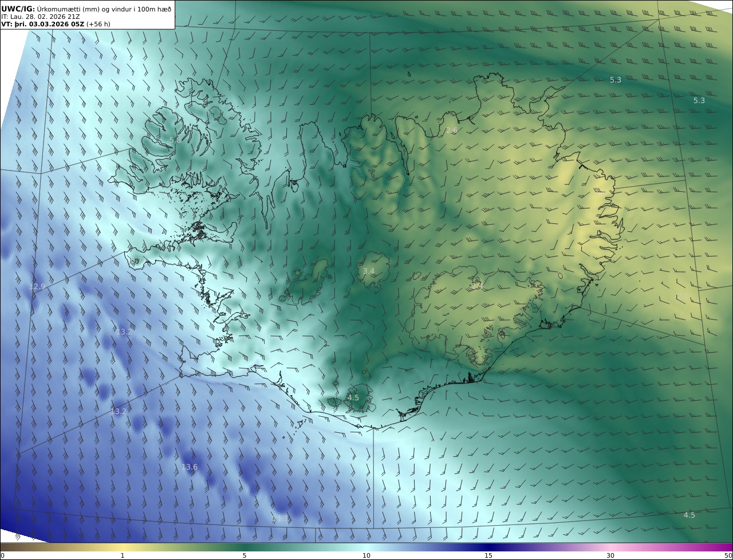The width and height of the screenshot is (733, 560).
Task: Click the colorbar tick label 30
Action: click(x=610, y=555)
